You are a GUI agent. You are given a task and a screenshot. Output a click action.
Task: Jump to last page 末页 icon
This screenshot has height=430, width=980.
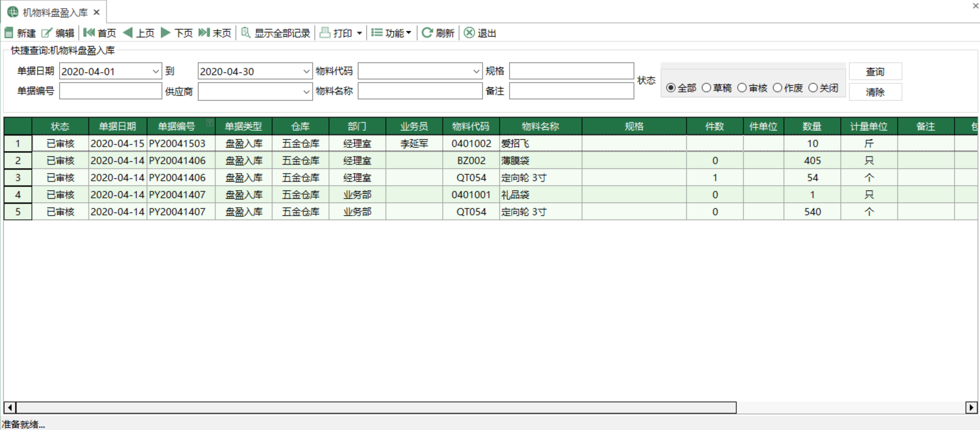204,32
